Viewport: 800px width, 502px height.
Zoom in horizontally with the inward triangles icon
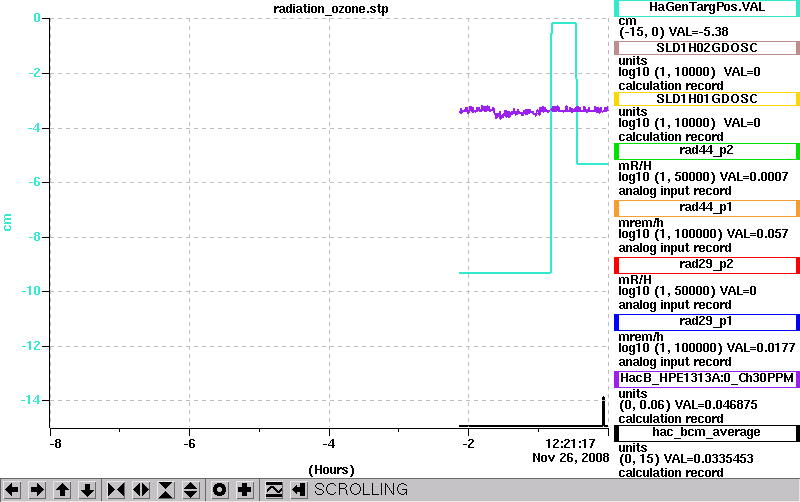(x=116, y=490)
